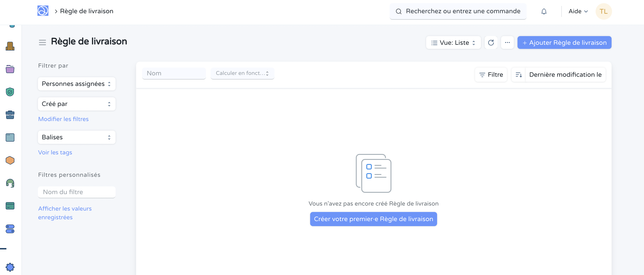Open the Balises dropdown
Viewport: 644px width, 275px height.
[77, 137]
